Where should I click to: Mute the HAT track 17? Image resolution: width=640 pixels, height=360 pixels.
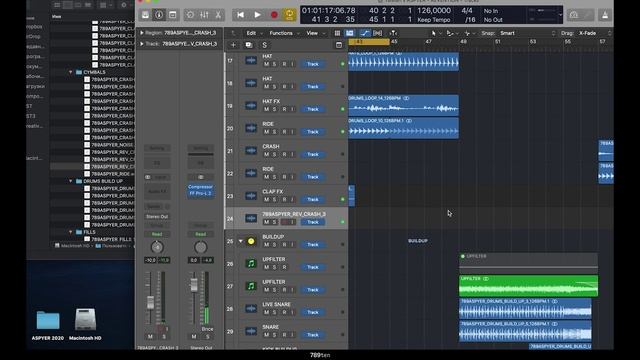tap(266, 64)
